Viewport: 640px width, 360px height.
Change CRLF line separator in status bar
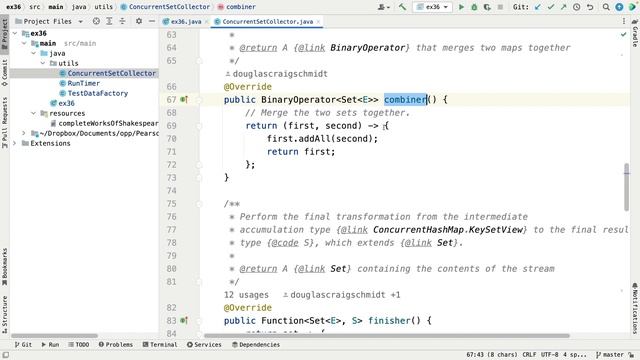[529, 355]
